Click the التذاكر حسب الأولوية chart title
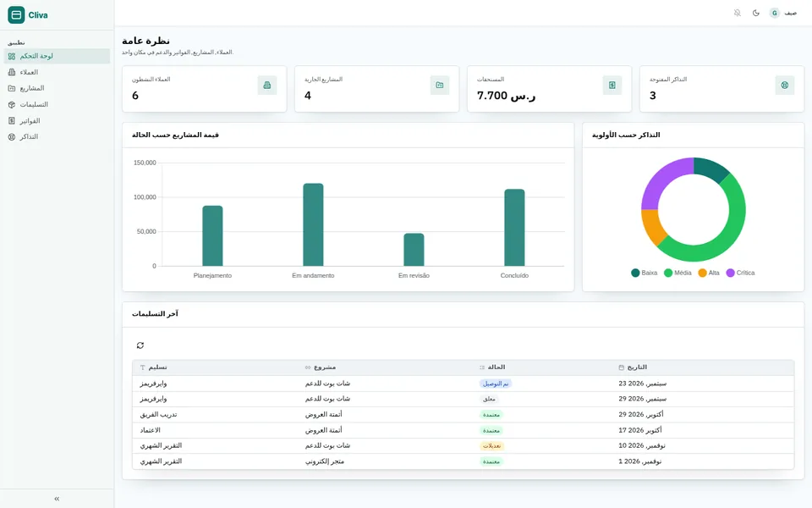 tap(626, 135)
